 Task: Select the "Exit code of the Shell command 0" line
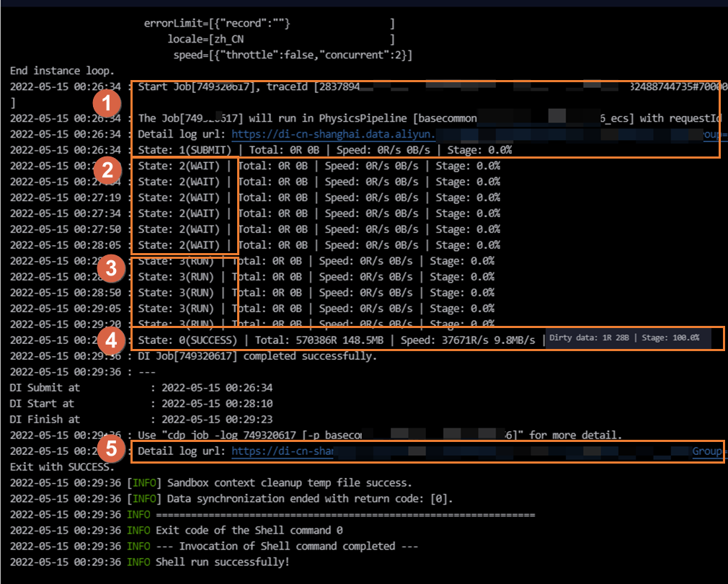[x=176, y=530]
